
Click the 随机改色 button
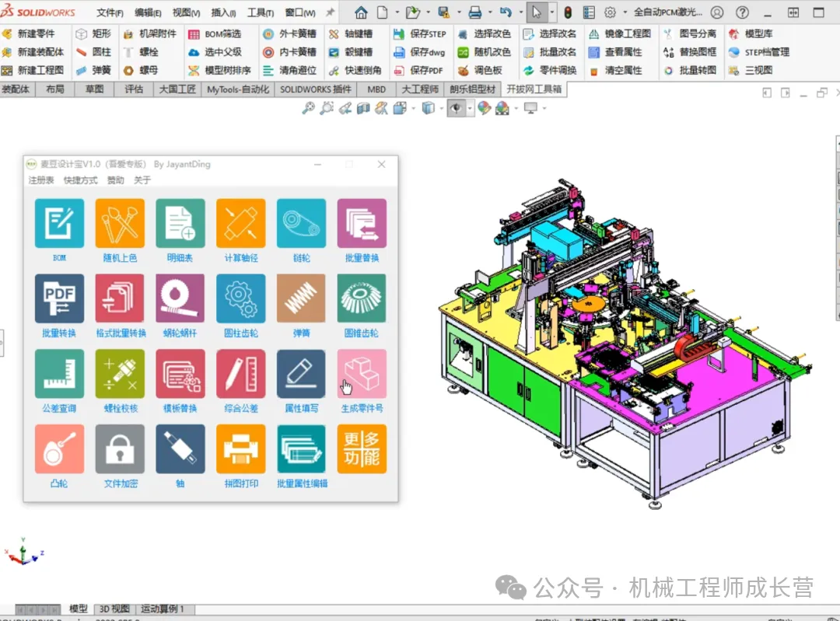coord(485,52)
